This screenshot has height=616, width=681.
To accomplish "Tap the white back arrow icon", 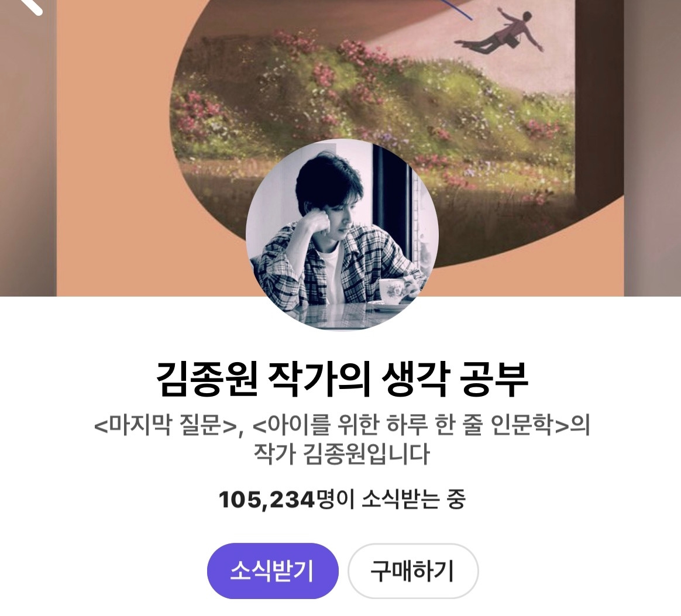I will (32, 5).
